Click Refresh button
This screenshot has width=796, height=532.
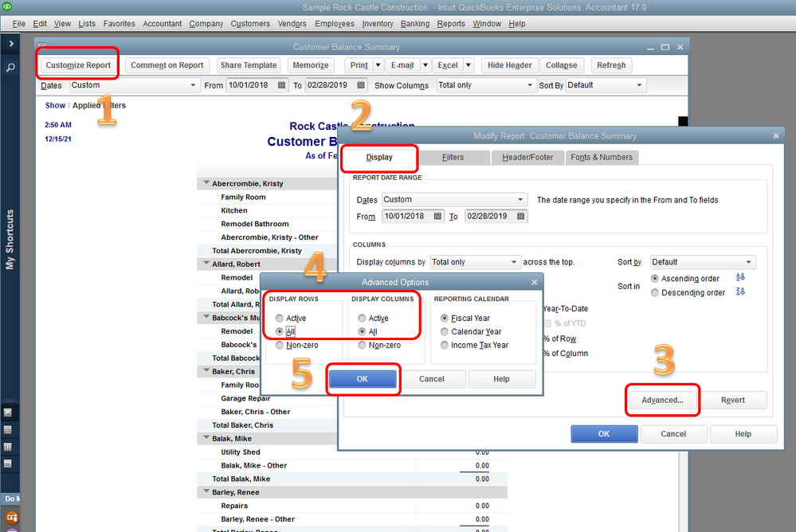click(611, 65)
